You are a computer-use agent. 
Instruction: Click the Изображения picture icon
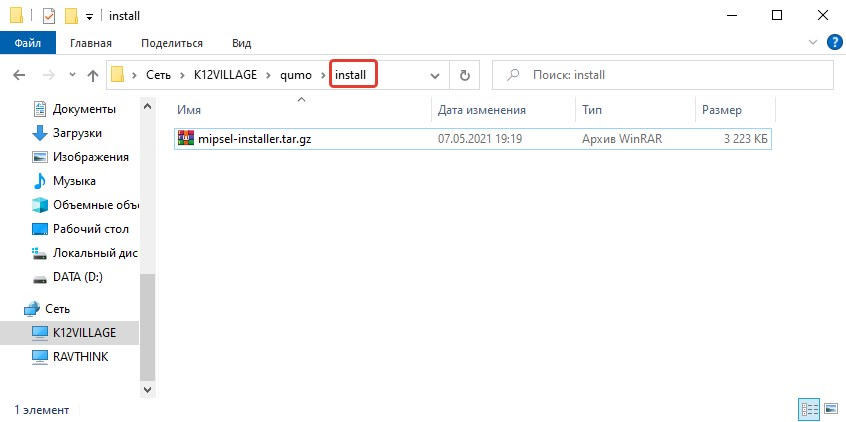(x=40, y=157)
